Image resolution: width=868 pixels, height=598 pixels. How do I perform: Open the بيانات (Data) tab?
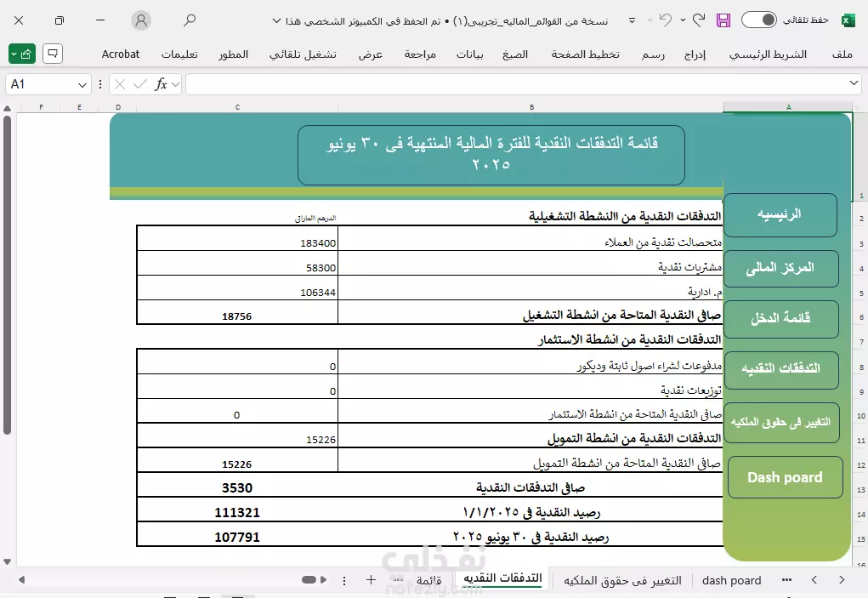click(x=470, y=54)
